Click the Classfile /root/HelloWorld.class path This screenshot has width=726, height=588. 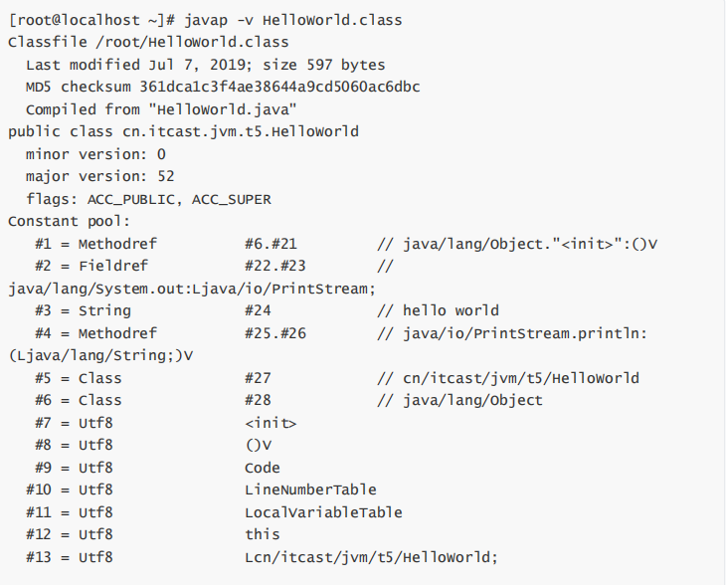[148, 43]
